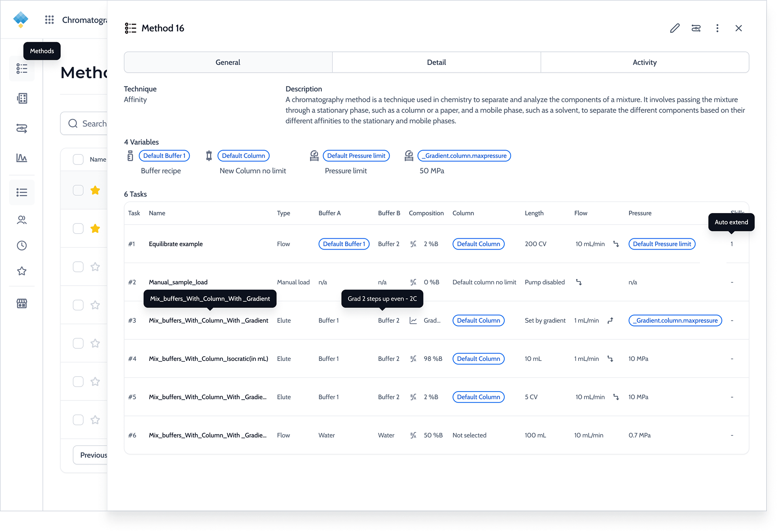Image resolution: width=777 pixels, height=532 pixels.
Task: Select Equilibrate example task name
Action: pos(176,244)
